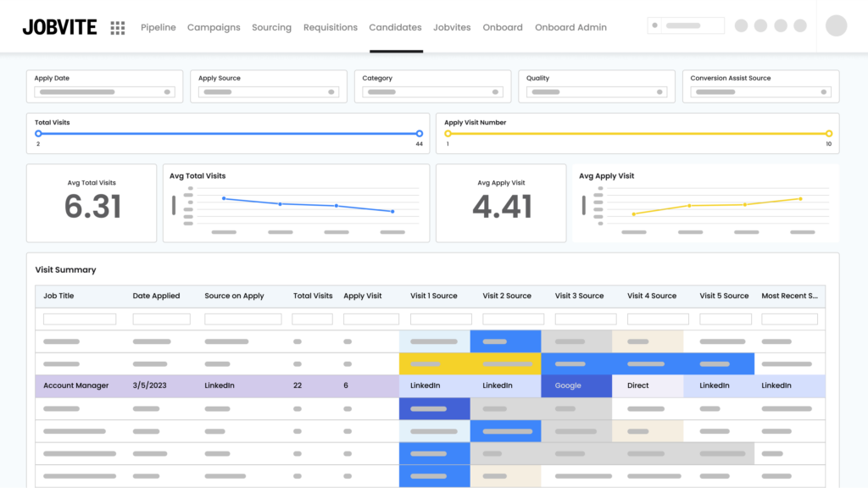Screen dimensions: 868x488
Task: Click the Apply Visit Number slider left handle
Action: pos(448,134)
